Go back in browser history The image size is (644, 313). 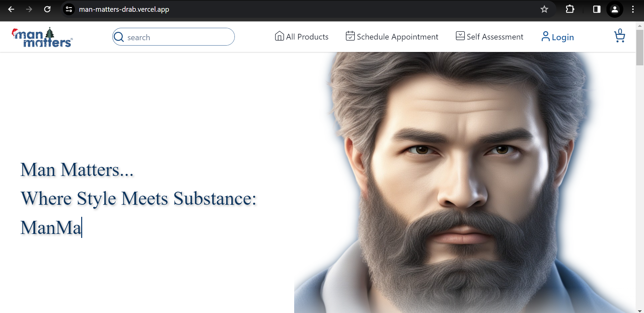(x=11, y=9)
